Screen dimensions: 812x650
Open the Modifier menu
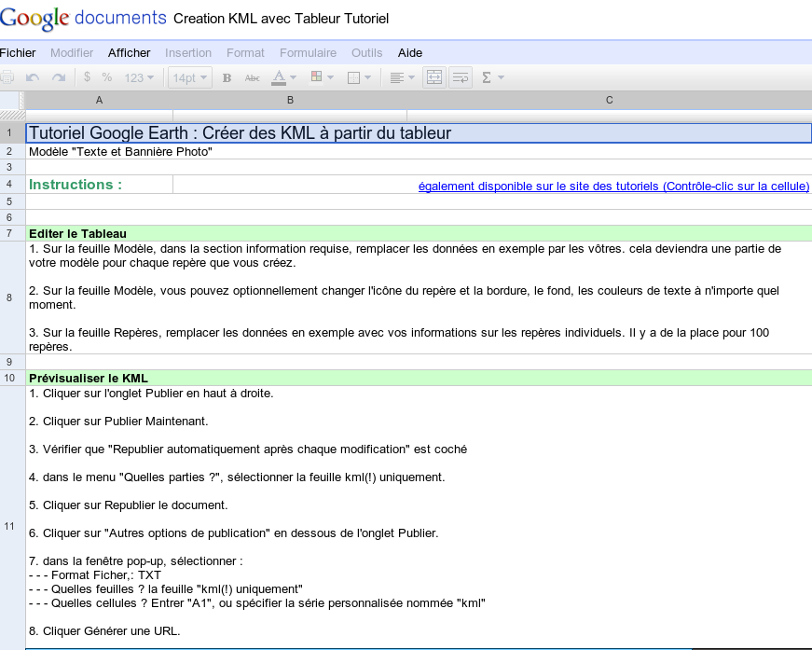click(72, 53)
